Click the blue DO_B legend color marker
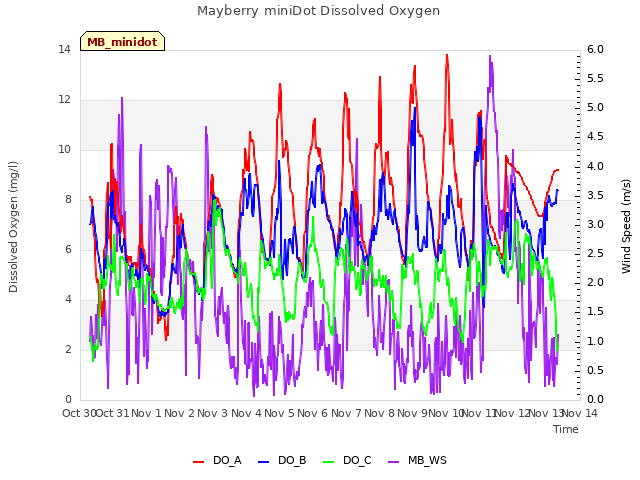Viewport: 640px width, 480px height. [x=264, y=462]
